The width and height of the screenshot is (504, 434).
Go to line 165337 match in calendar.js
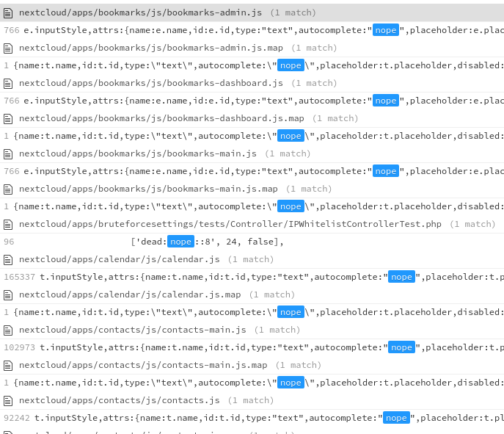tap(252, 277)
